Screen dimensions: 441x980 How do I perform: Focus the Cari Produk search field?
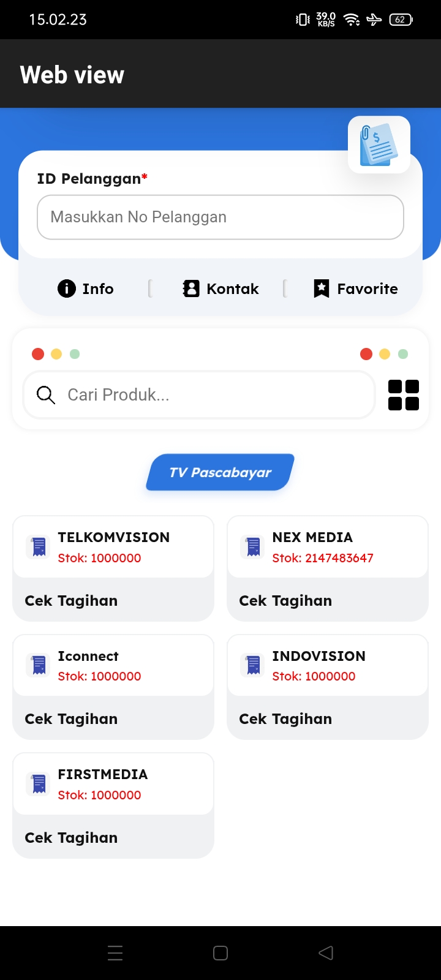point(199,395)
